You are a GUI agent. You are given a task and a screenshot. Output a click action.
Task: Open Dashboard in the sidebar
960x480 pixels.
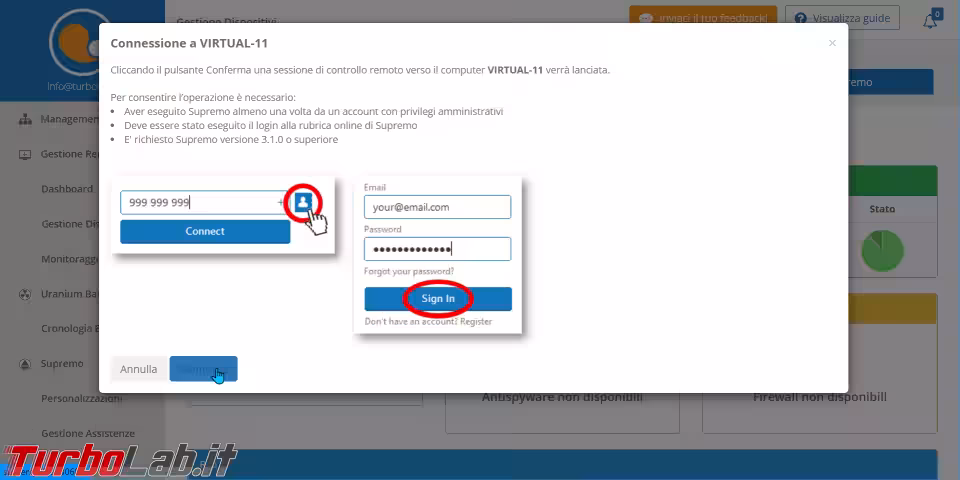click(66, 189)
